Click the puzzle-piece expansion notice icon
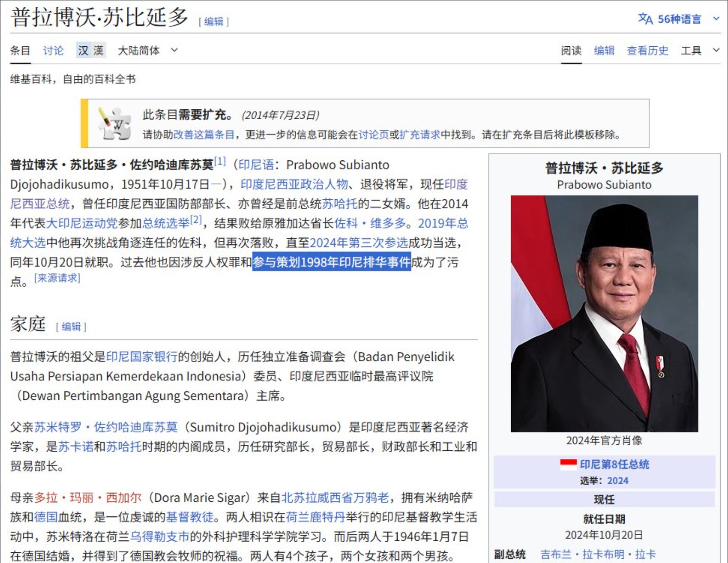 pyautogui.click(x=114, y=124)
